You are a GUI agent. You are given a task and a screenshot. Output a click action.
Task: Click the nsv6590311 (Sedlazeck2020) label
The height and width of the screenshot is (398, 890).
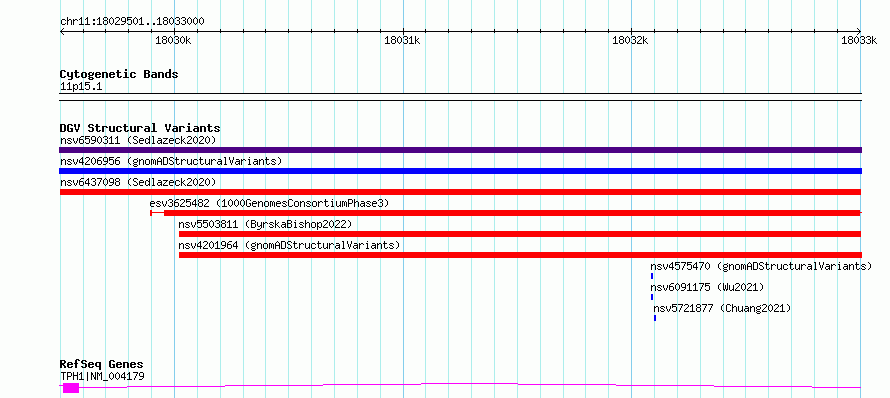pyautogui.click(x=138, y=140)
